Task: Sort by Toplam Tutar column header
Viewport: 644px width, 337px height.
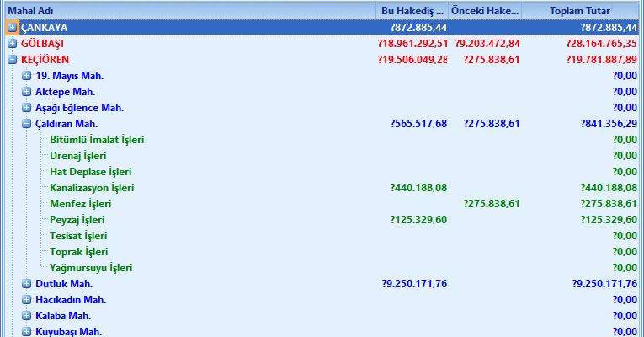Action: (580, 11)
